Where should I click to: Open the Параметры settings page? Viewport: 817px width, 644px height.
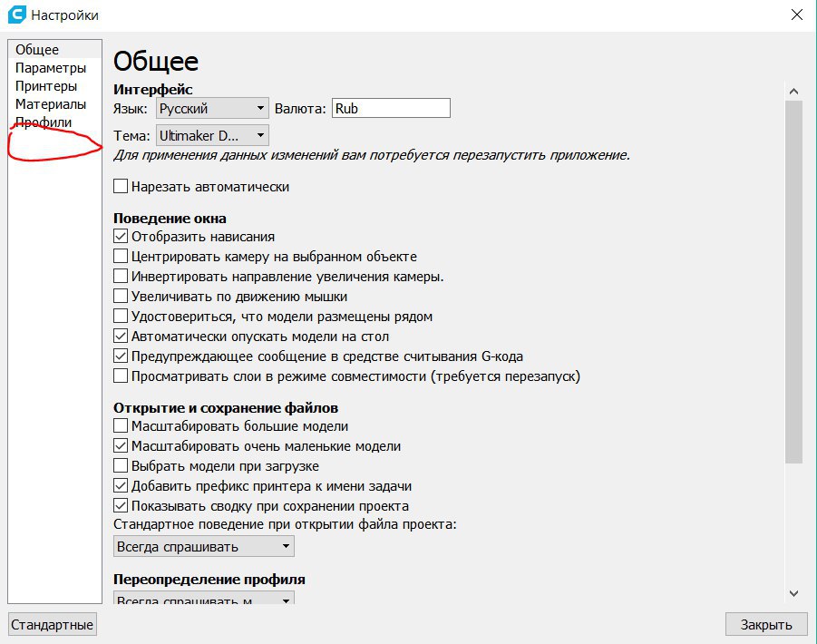click(x=54, y=68)
